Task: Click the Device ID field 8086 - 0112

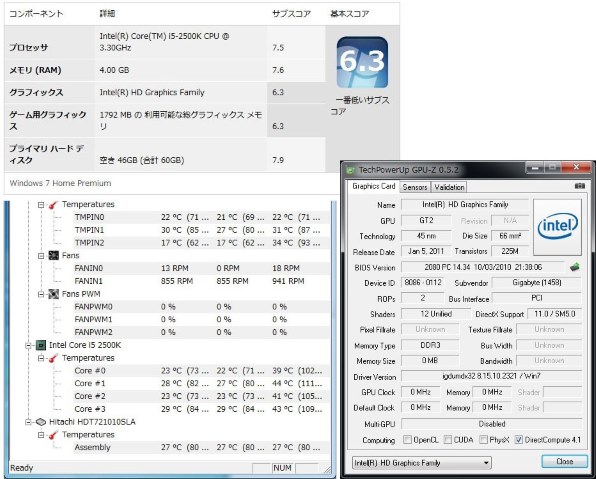Action: tap(423, 282)
